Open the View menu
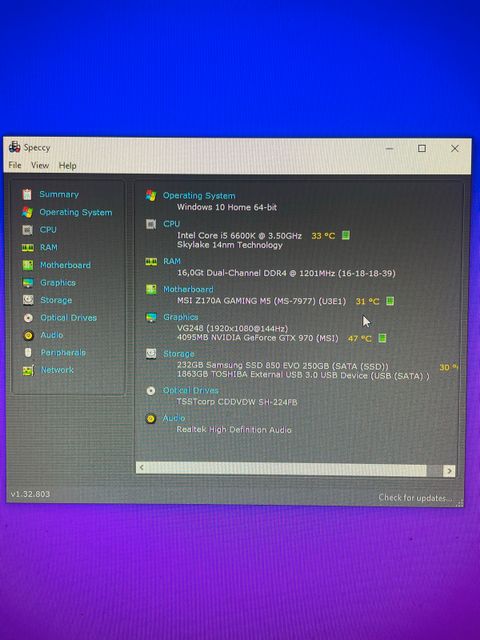480x640 pixels. click(x=40, y=165)
